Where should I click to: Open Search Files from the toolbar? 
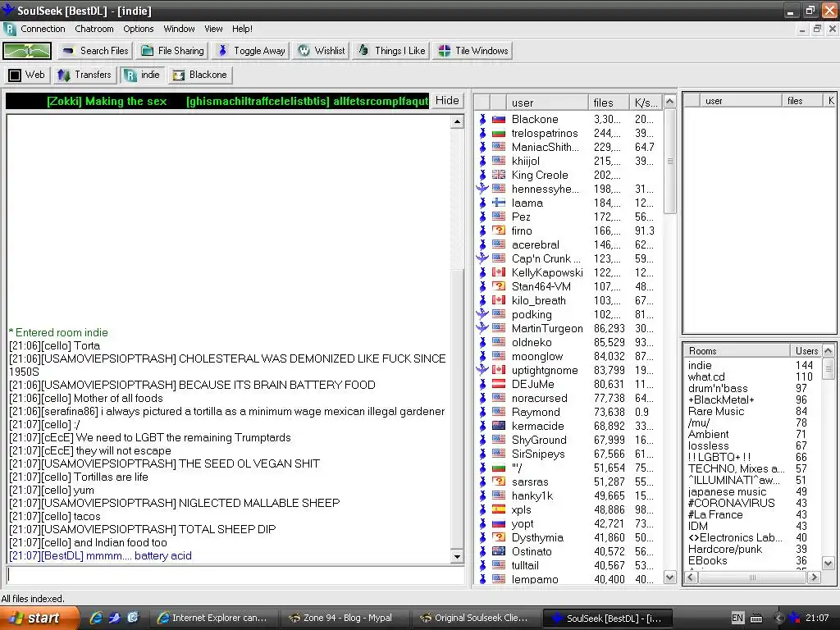(x=95, y=51)
